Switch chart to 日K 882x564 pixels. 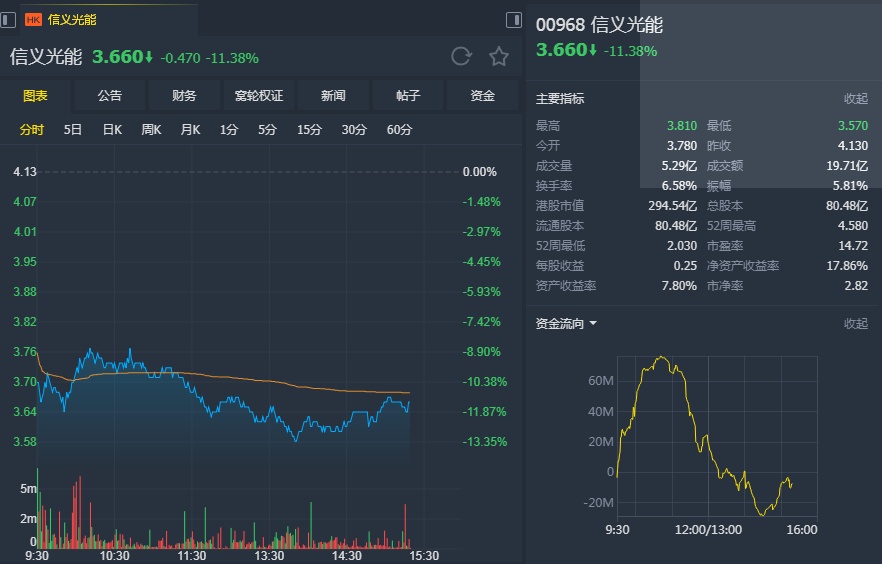click(112, 130)
